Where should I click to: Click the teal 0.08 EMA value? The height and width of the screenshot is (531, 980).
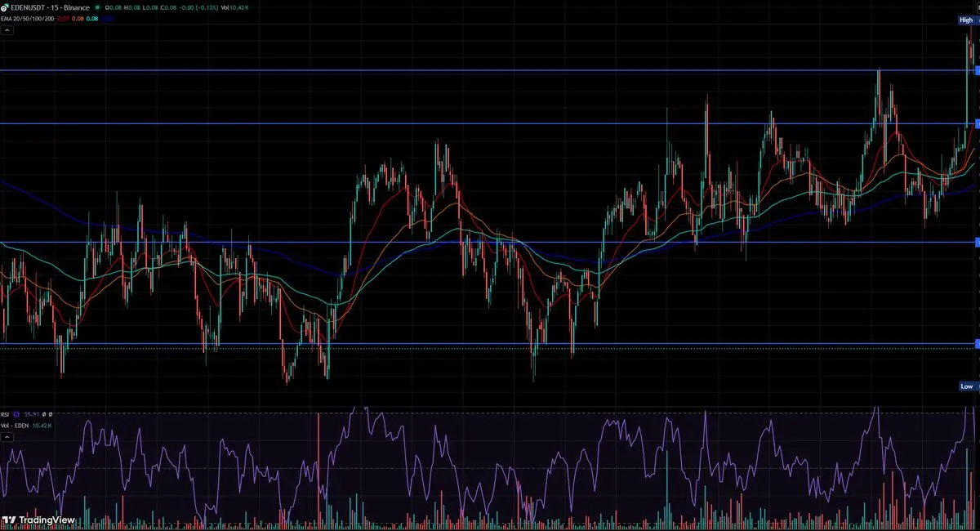click(92, 19)
